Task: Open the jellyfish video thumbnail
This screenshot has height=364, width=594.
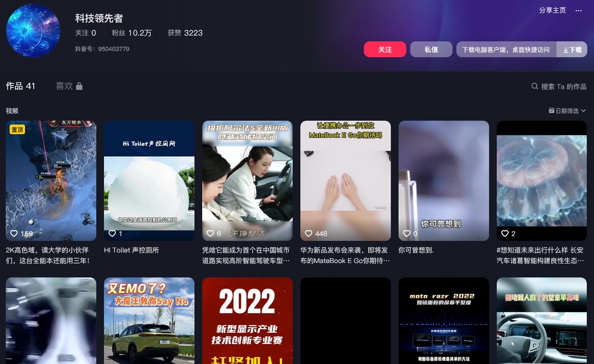Action: click(x=542, y=181)
